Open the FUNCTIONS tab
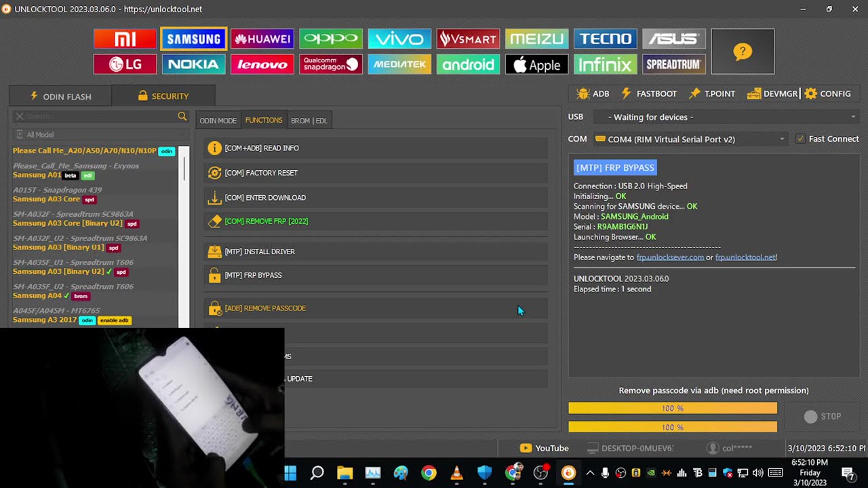The width and height of the screenshot is (868, 488). (x=264, y=121)
